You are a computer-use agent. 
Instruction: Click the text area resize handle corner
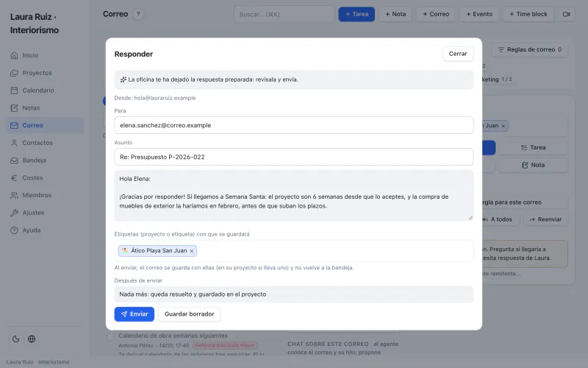[x=470, y=217]
